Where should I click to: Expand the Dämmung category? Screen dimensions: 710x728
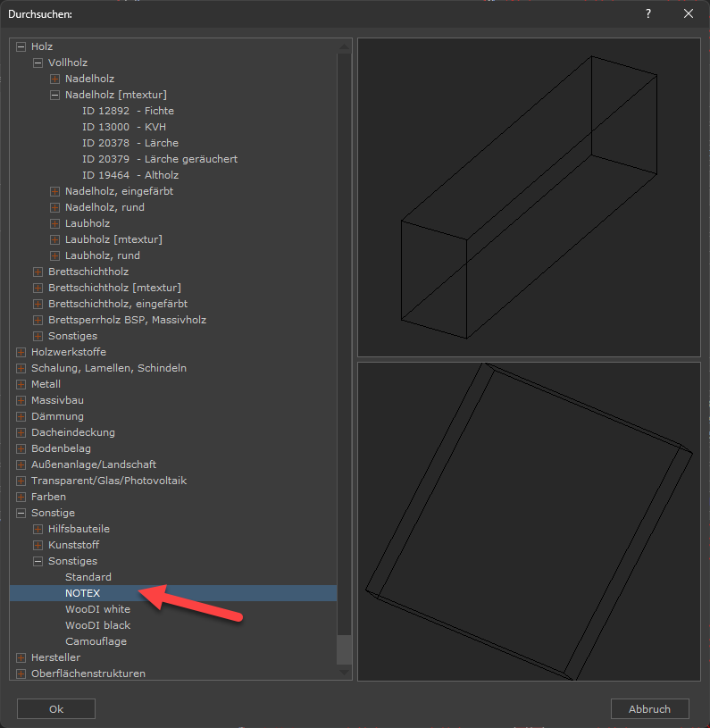[21, 416]
